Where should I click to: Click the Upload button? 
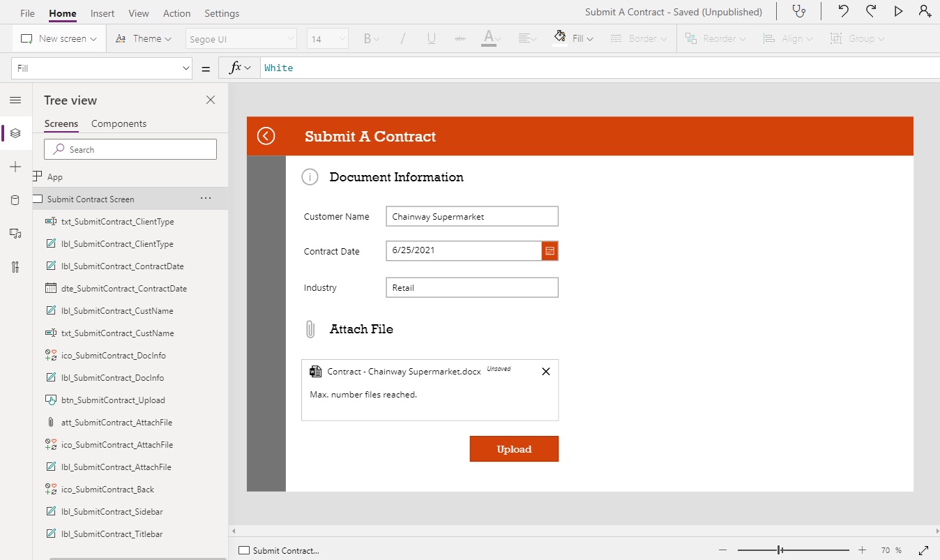click(x=514, y=448)
